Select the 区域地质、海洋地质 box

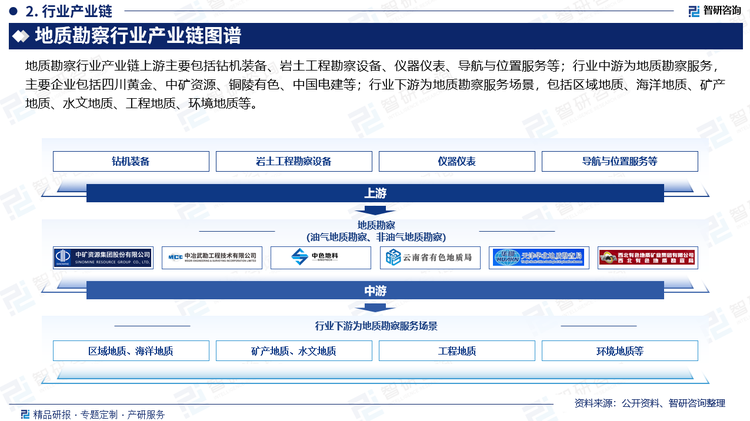coord(131,351)
